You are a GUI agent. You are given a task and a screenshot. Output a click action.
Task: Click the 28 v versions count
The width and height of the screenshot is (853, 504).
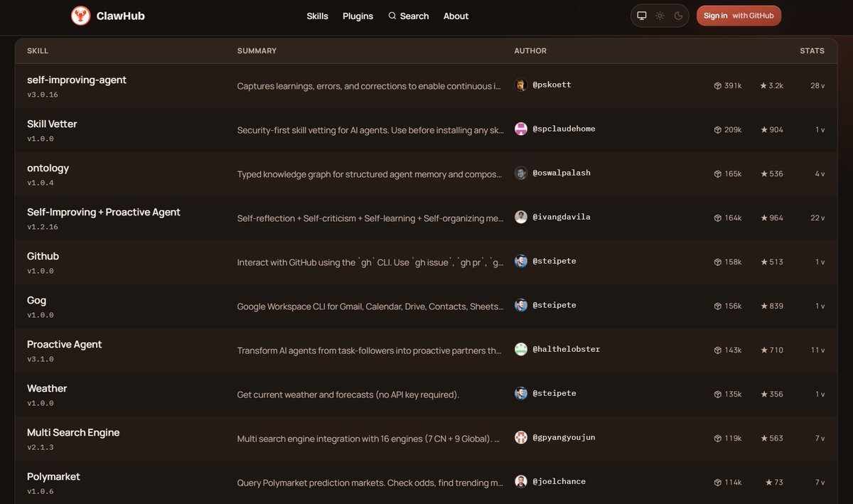[817, 86]
